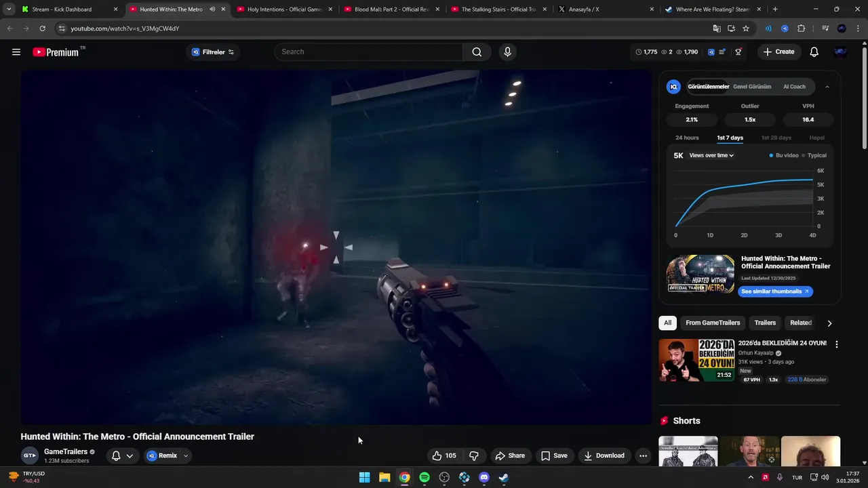Image resolution: width=868 pixels, height=488 pixels.
Task: Select the Related filter chip
Action: point(801,323)
